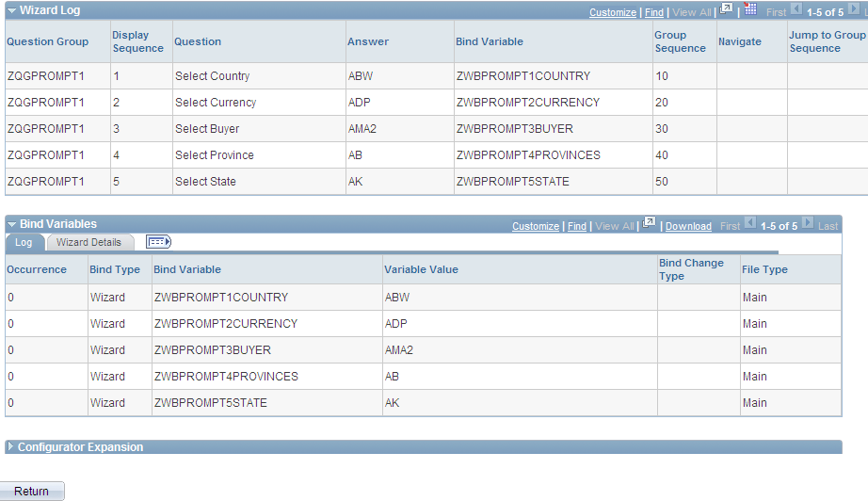This screenshot has height=501, width=868.
Task: Collapse the Bind Variables section triangle
Action: click(11, 224)
